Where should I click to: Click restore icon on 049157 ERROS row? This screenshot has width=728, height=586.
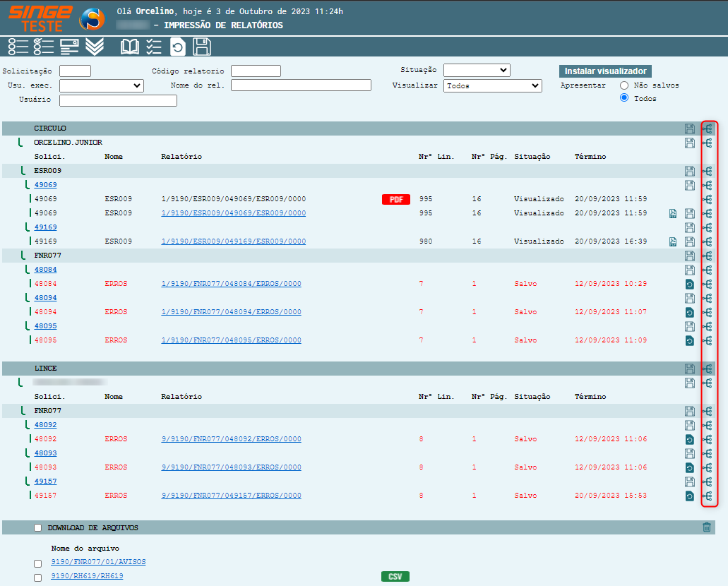tap(689, 496)
